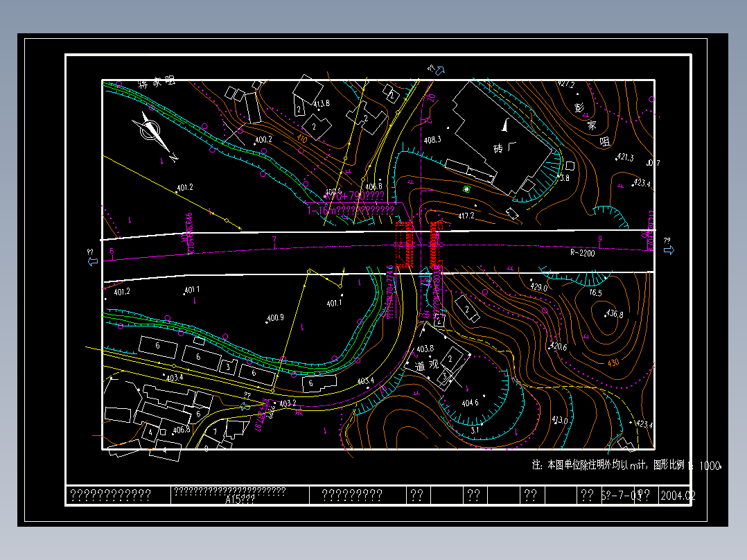Click elevation point 400.9

click(275, 318)
